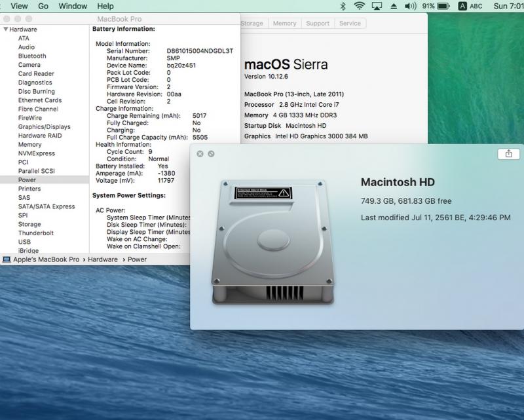Open the ABC input source menu

[x=470, y=6]
